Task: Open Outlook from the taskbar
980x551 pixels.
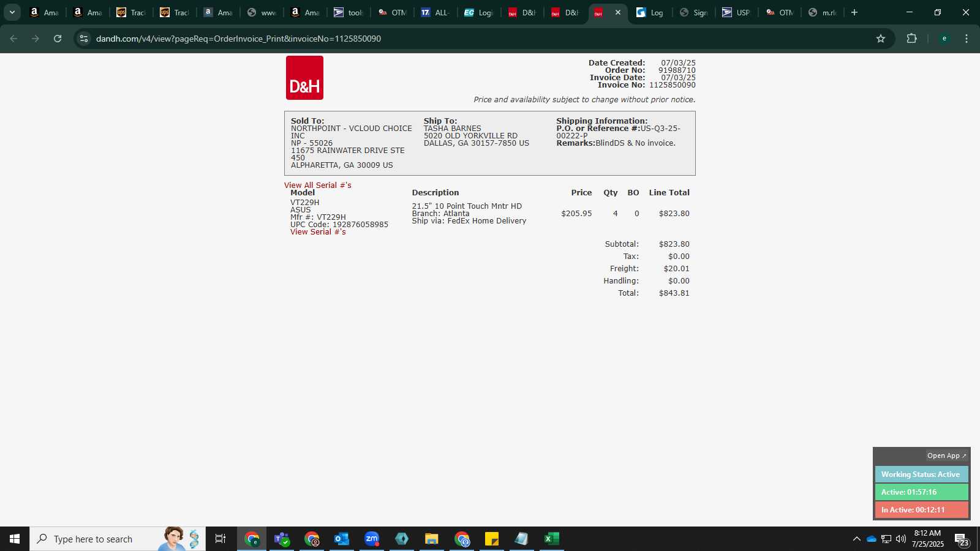Action: pyautogui.click(x=342, y=539)
